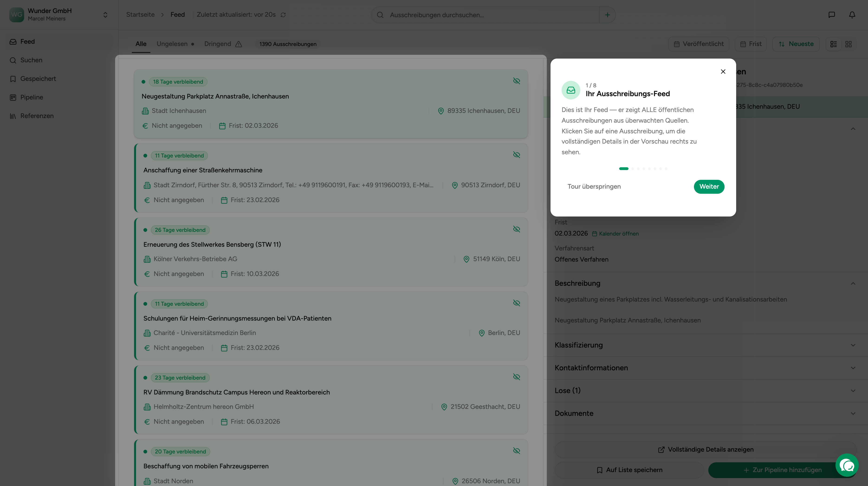Open the messages speech-bubble icon in header
The width and height of the screenshot is (868, 486).
pyautogui.click(x=832, y=15)
